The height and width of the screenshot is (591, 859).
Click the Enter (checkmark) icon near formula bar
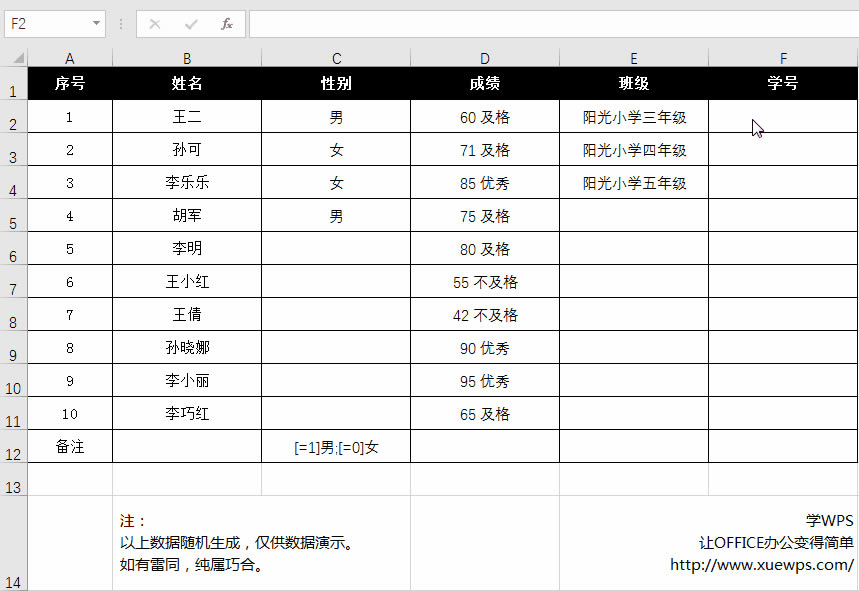(x=190, y=24)
